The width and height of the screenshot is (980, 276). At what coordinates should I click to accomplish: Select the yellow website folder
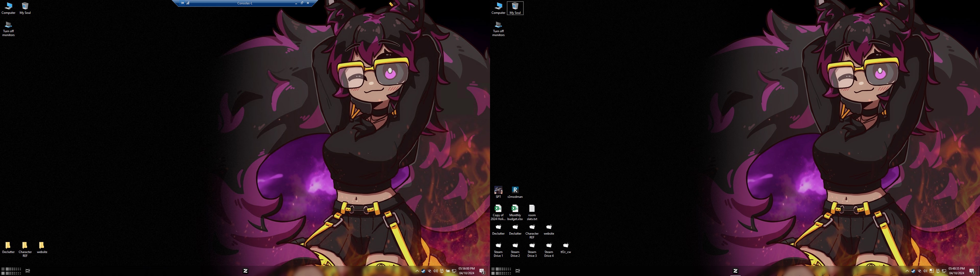point(42,247)
